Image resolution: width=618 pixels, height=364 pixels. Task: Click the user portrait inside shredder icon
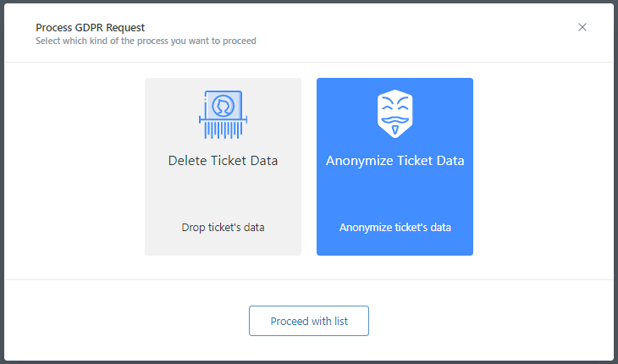click(223, 106)
